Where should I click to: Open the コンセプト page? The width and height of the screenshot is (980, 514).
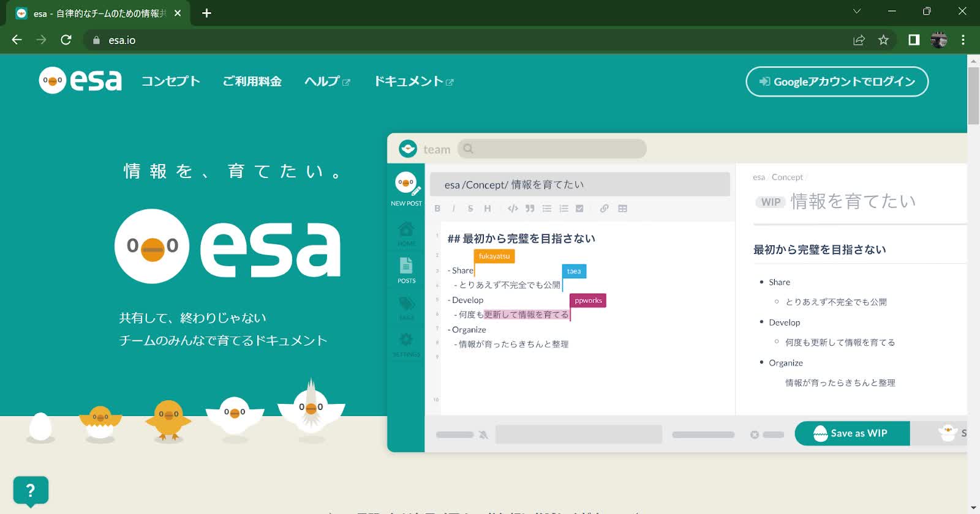click(171, 81)
